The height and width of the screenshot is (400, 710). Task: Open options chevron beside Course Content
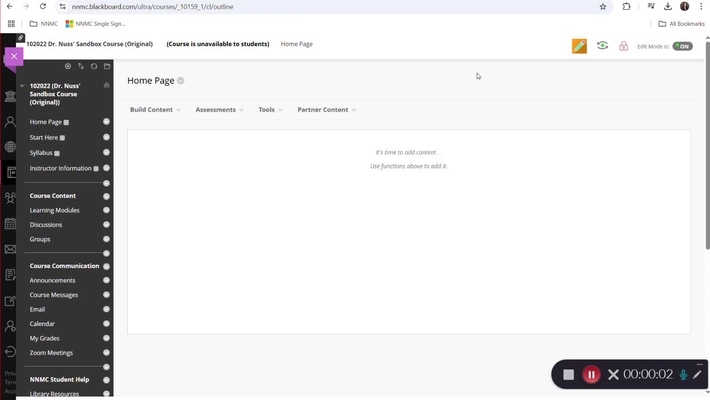point(106,196)
